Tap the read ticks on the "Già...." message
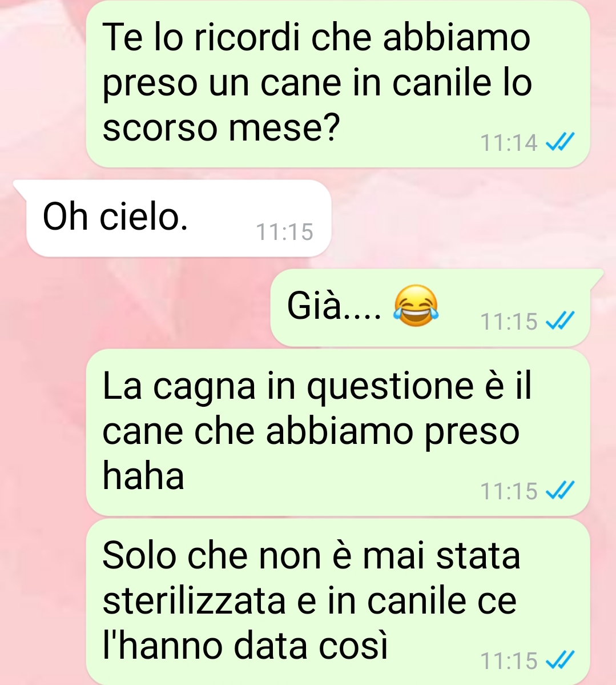 click(x=560, y=321)
